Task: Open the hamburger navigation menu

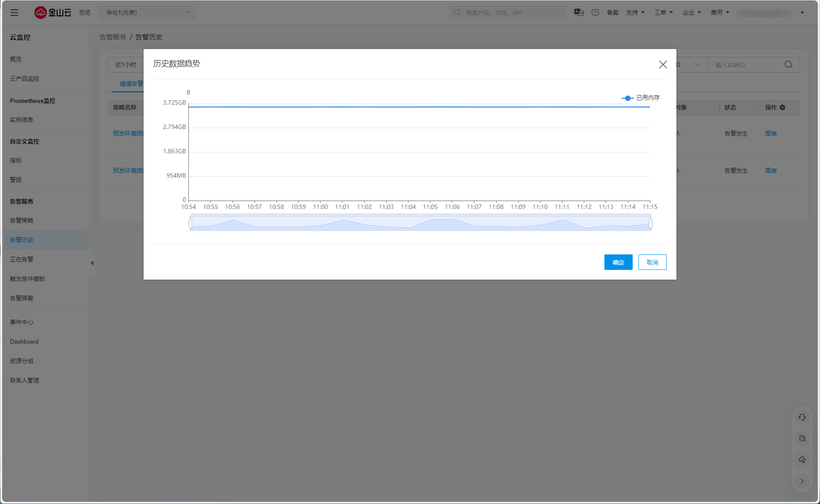Action: [15, 12]
